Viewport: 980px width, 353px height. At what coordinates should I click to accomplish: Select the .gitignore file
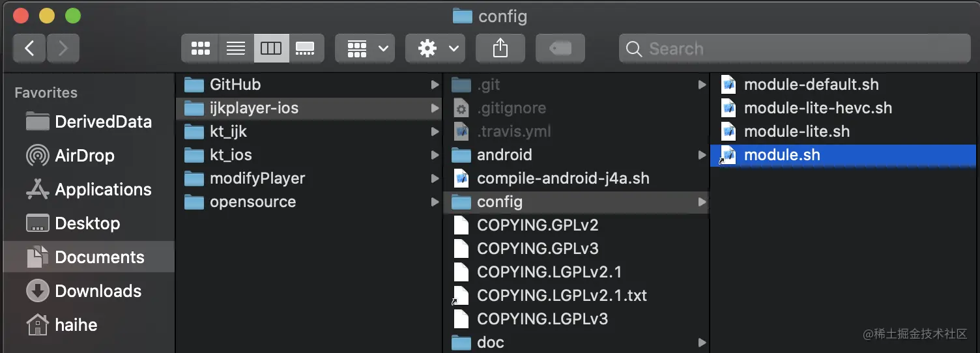[x=576, y=108]
